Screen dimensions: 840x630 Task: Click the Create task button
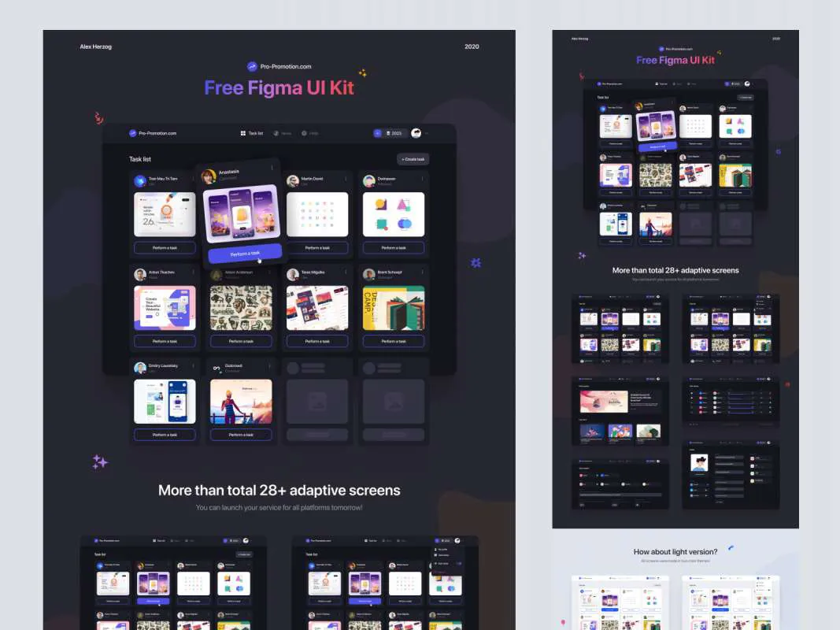(x=413, y=158)
